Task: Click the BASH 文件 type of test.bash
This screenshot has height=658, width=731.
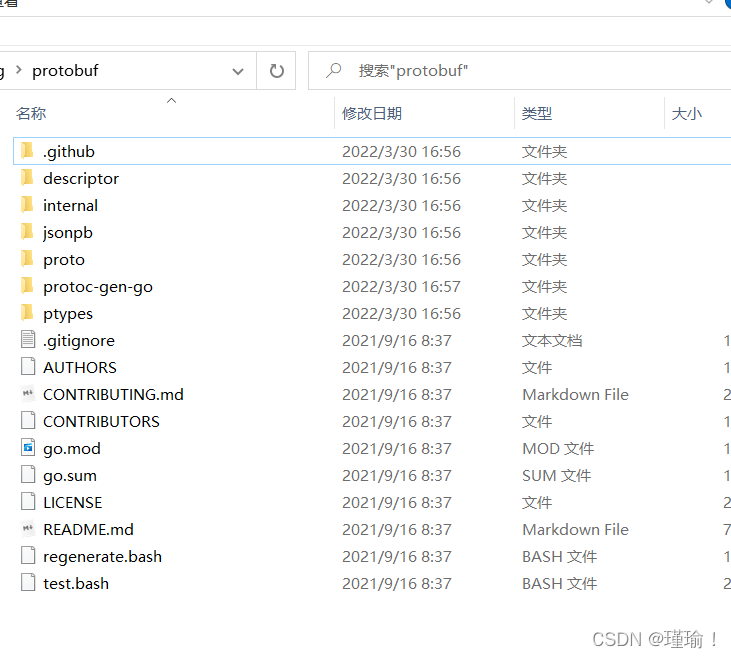Action: 559,584
